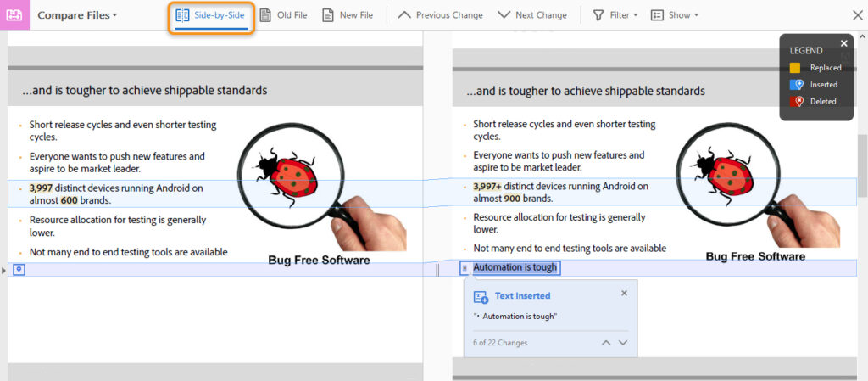This screenshot has width=868, height=381.
Task: Go to the Next Change
Action: point(531,15)
